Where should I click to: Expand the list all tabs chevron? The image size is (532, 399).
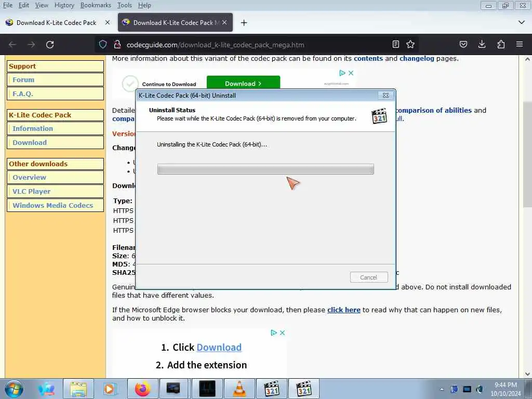[522, 22]
